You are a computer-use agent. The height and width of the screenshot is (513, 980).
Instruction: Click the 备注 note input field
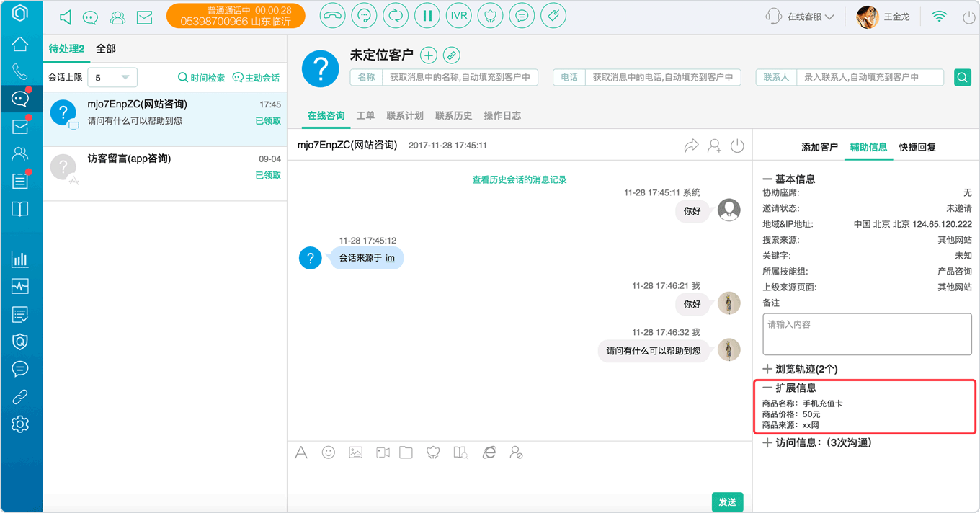coord(867,334)
